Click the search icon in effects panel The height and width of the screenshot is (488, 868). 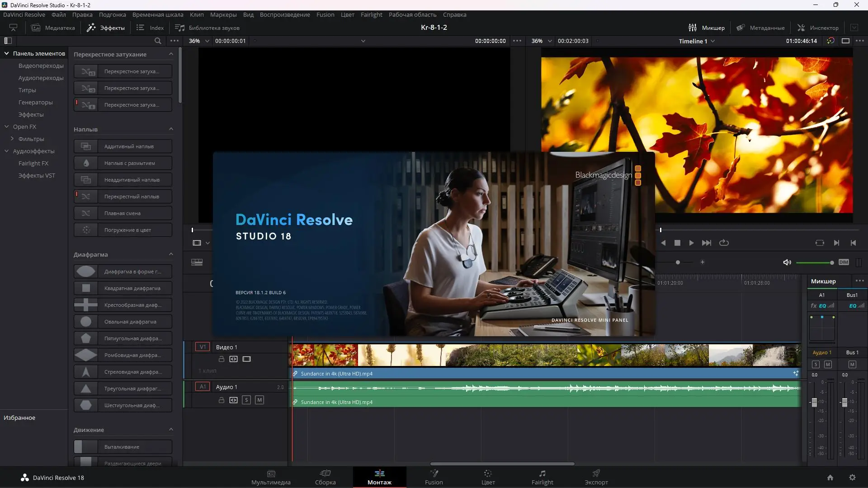click(158, 41)
